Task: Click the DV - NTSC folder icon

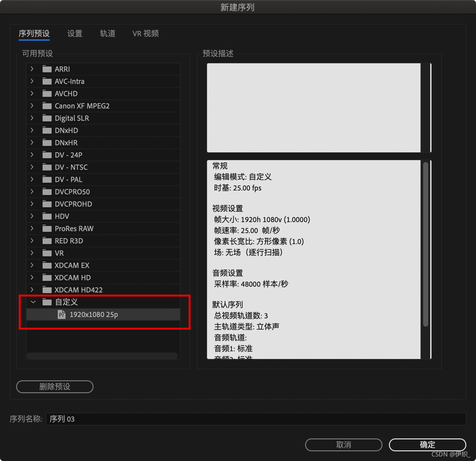Action: (47, 167)
